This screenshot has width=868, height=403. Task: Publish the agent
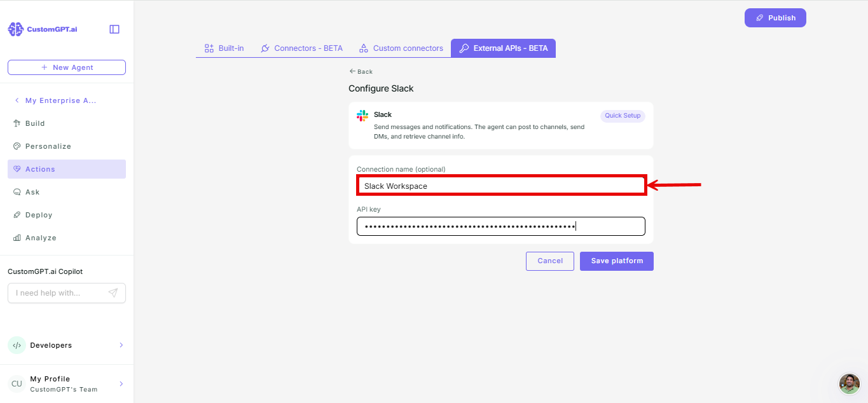pyautogui.click(x=775, y=18)
